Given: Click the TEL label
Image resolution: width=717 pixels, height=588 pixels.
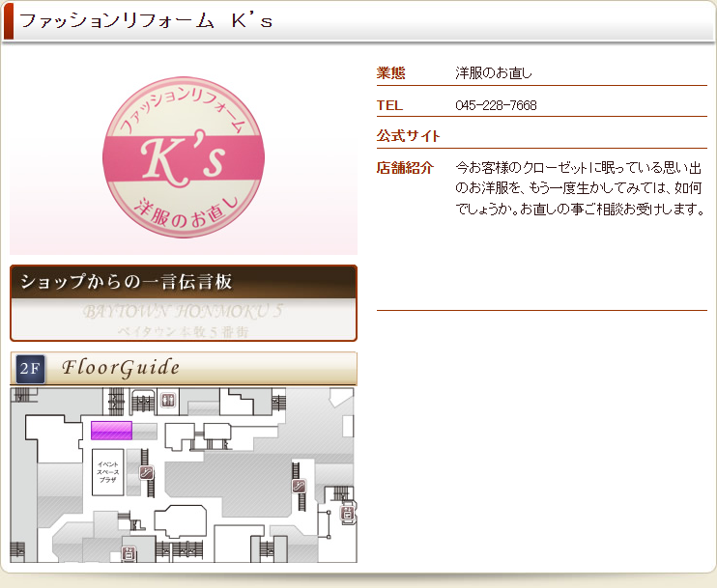Looking at the screenshot, I should coord(389,105).
